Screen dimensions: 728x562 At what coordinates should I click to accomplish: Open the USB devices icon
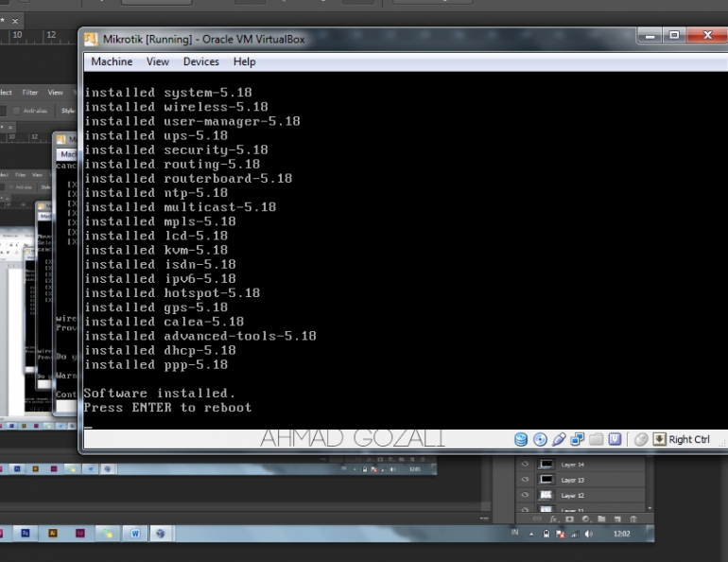point(559,439)
